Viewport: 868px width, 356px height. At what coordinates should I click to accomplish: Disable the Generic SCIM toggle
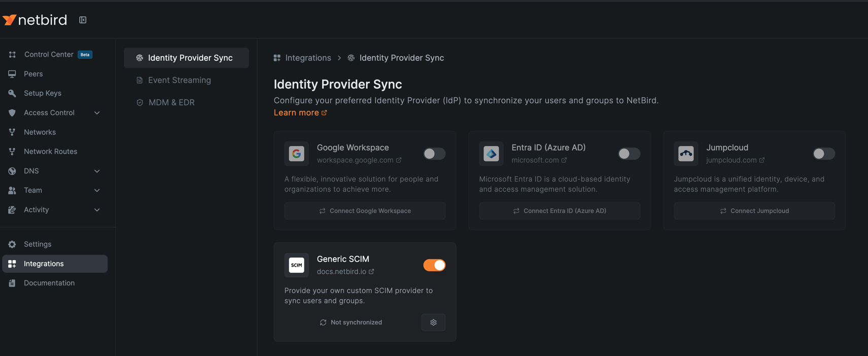click(x=434, y=265)
